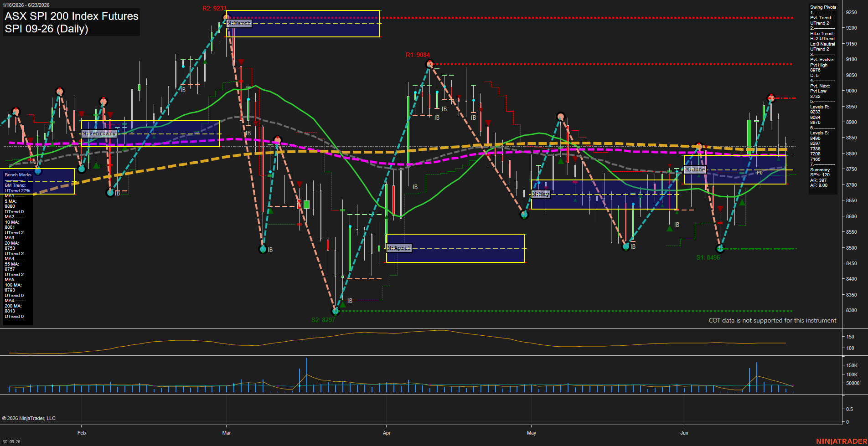
Task: Click the swing pivot high marker at R1 9084
Action: tap(429, 64)
